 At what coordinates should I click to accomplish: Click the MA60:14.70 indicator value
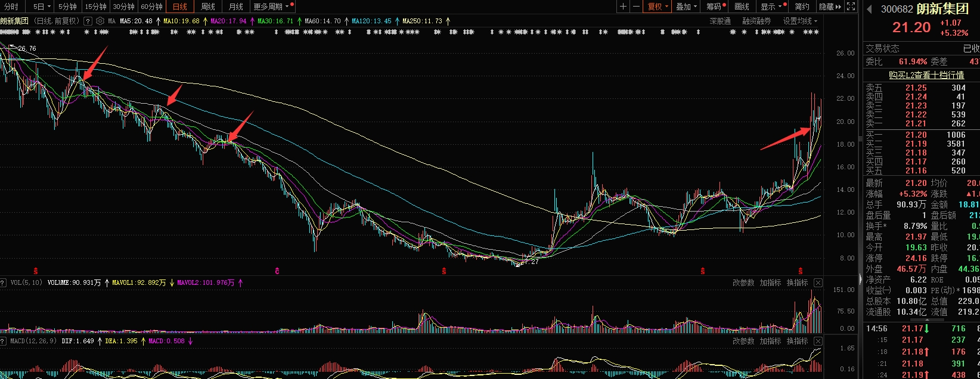[x=322, y=21]
